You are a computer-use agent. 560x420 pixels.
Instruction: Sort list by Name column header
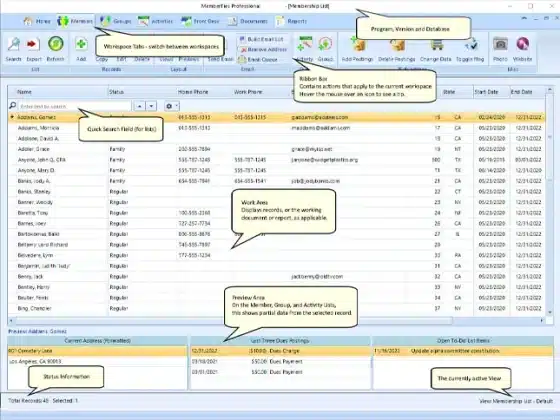[x=58, y=92]
